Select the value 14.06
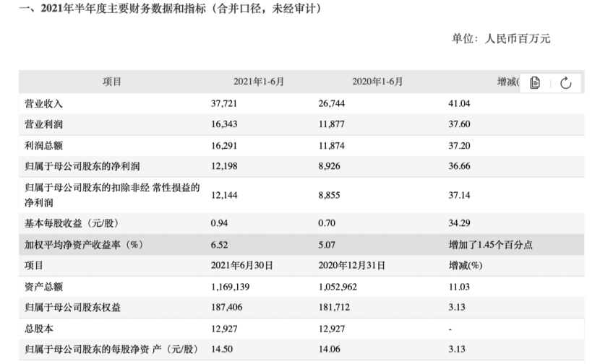The image size is (600, 364). point(330,350)
